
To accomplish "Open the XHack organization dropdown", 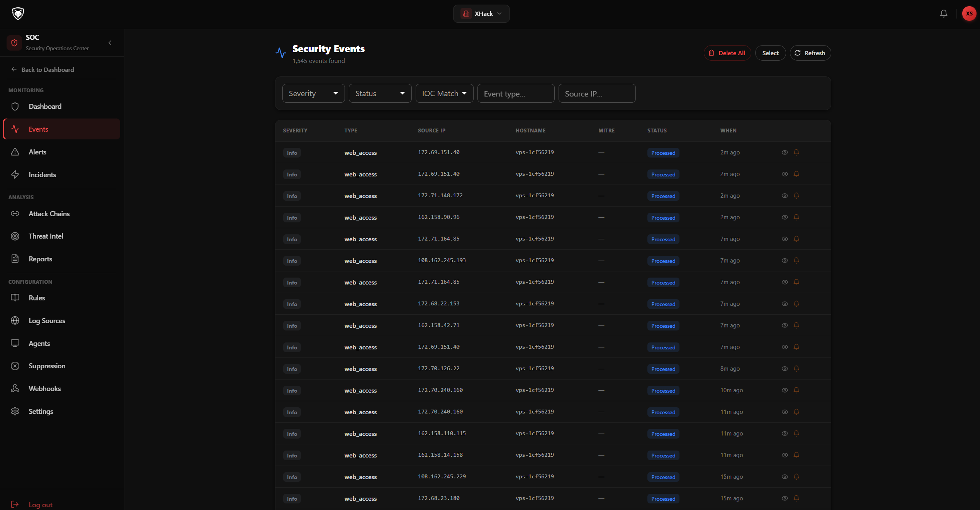I will click(481, 14).
